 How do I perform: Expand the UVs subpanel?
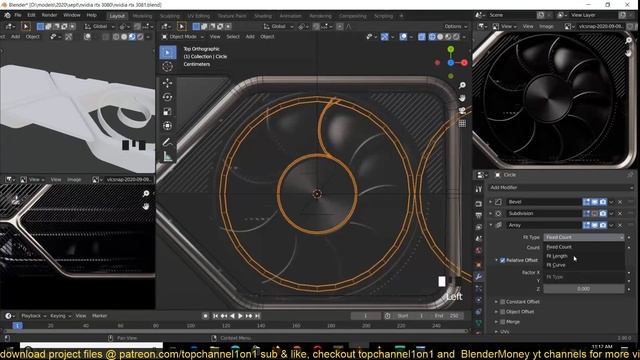click(496, 331)
